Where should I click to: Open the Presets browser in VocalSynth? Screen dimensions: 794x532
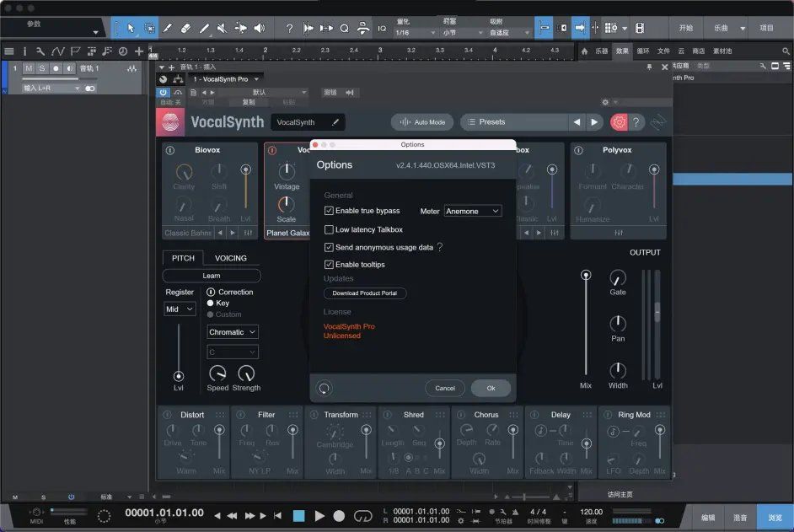(513, 122)
